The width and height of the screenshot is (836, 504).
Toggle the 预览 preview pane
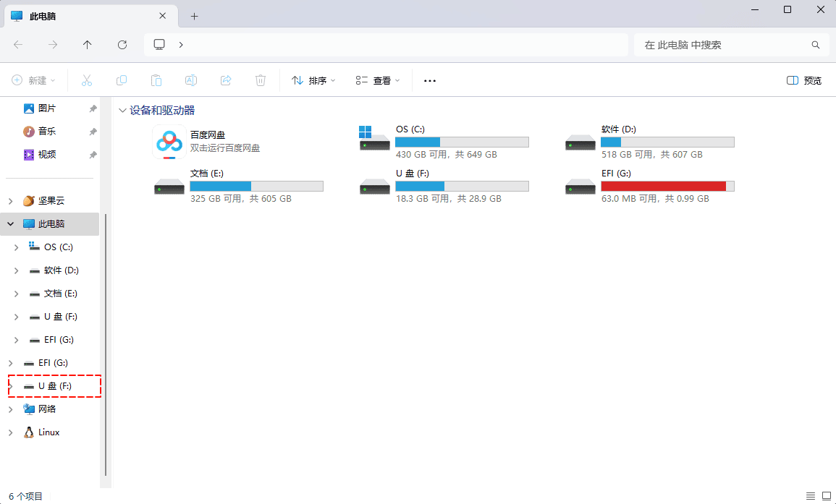(804, 80)
